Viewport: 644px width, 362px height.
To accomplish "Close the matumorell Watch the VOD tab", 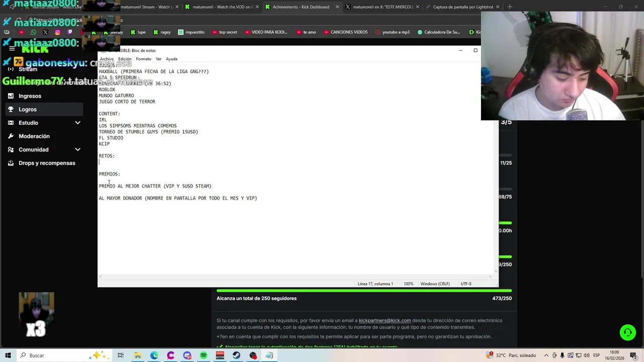I will (257, 7).
